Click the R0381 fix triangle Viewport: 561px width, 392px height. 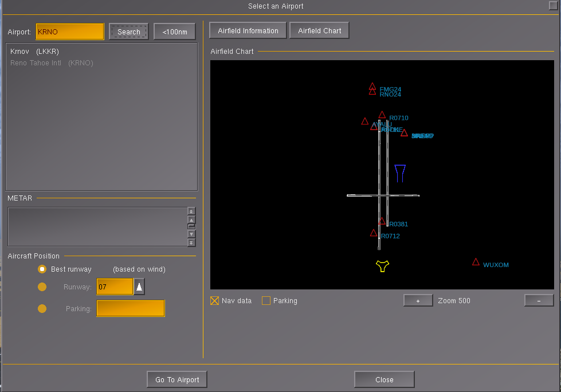(x=382, y=221)
